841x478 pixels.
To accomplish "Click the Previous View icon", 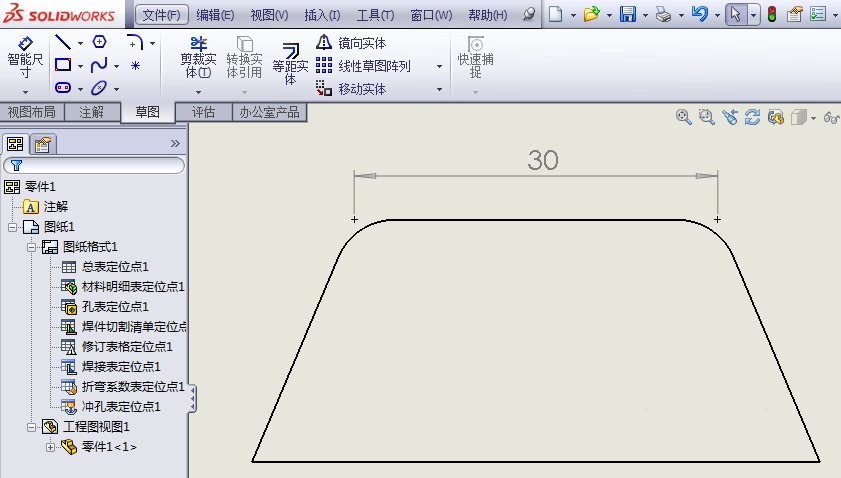I will (x=729, y=117).
